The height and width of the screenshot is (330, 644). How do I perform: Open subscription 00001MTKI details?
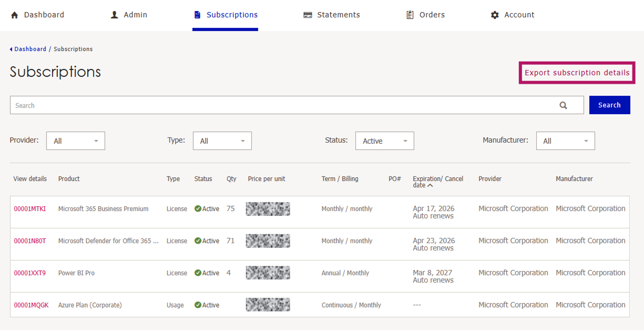[30, 209]
